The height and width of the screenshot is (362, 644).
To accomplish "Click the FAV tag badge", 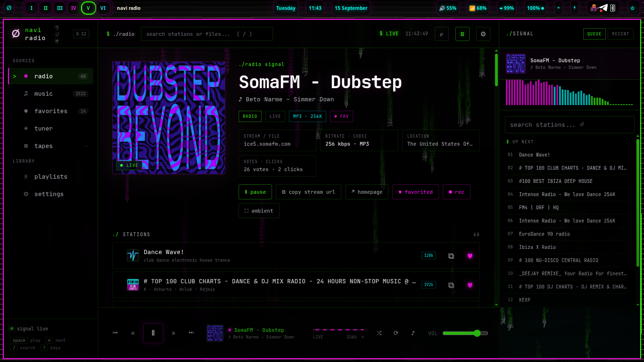I will (x=341, y=116).
